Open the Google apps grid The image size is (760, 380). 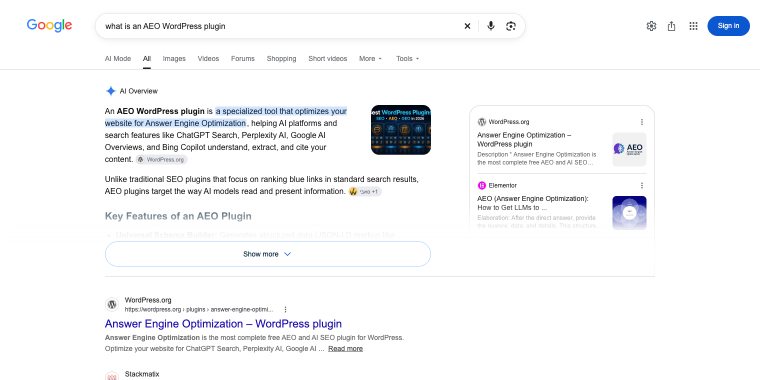tap(693, 26)
